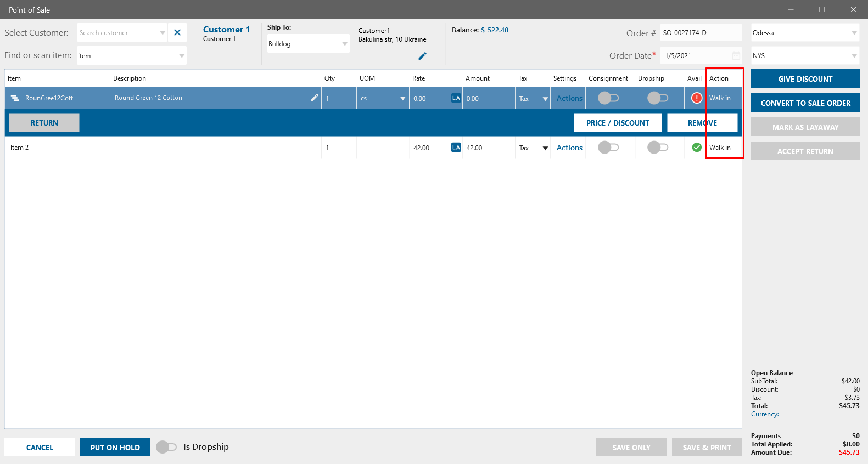Open Tax dropdown for RounGree12Cott row
868x464 pixels.
click(545, 99)
